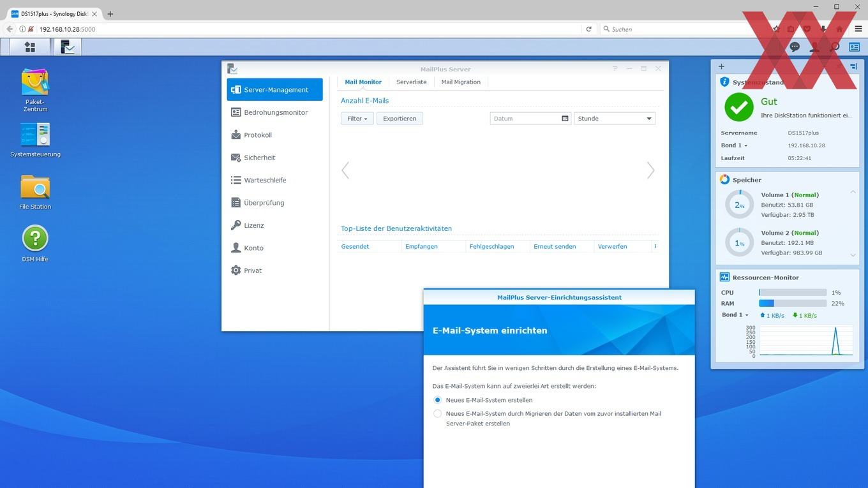Open the DSM user options icon
868x488 pixels.
click(814, 47)
